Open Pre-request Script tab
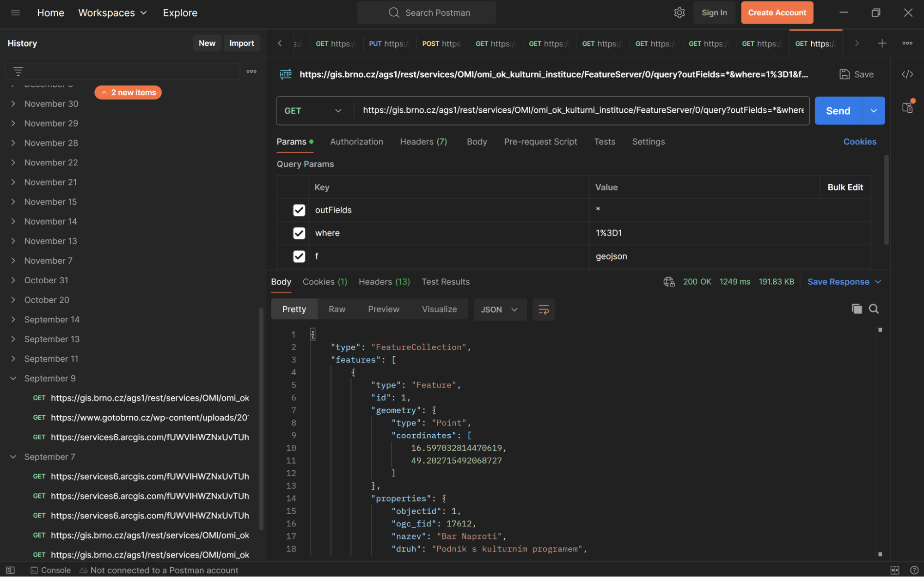The image size is (924, 577). [x=540, y=141]
